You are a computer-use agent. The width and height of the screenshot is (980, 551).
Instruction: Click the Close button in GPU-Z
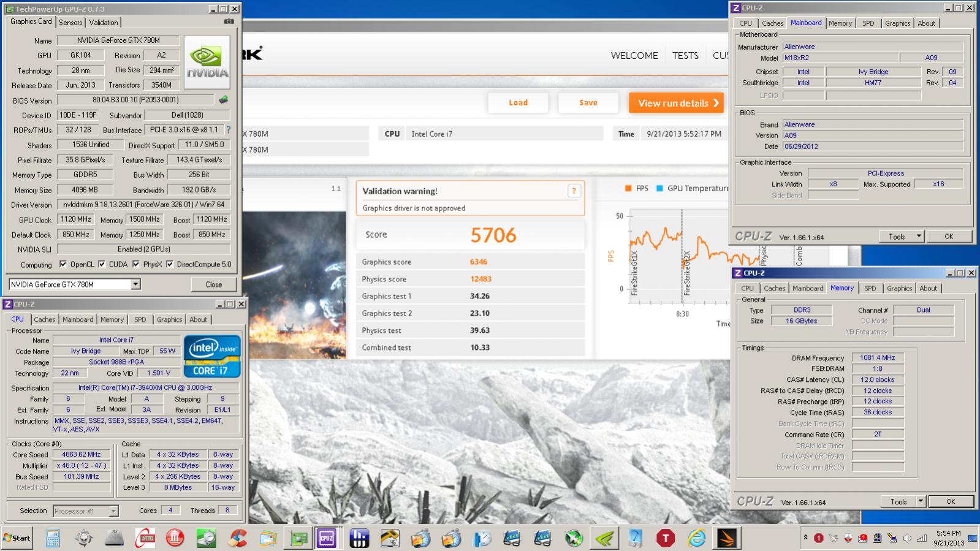[214, 284]
